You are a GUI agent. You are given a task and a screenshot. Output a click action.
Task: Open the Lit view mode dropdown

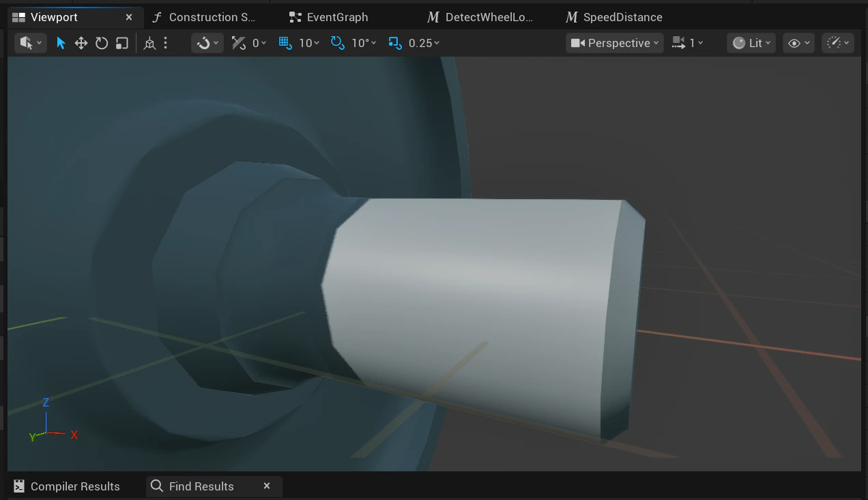pos(751,43)
